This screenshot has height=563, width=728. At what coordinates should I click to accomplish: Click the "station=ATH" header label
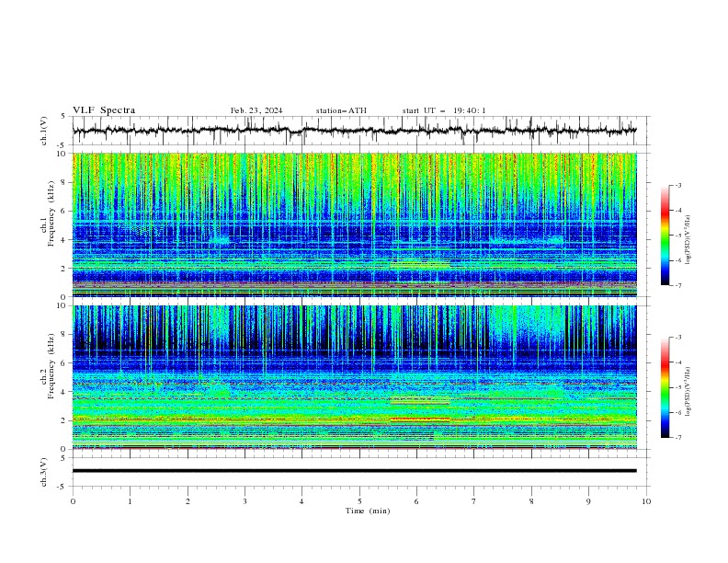[341, 110]
